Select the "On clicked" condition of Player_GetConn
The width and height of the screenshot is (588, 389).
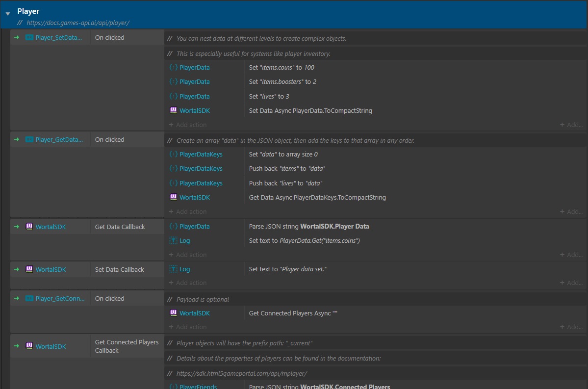coord(110,298)
